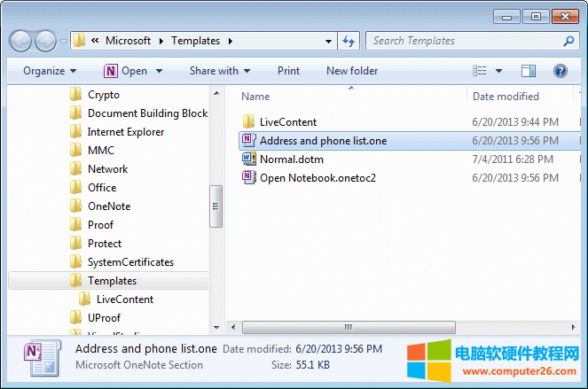Open the view options dropdown arrow

point(498,71)
